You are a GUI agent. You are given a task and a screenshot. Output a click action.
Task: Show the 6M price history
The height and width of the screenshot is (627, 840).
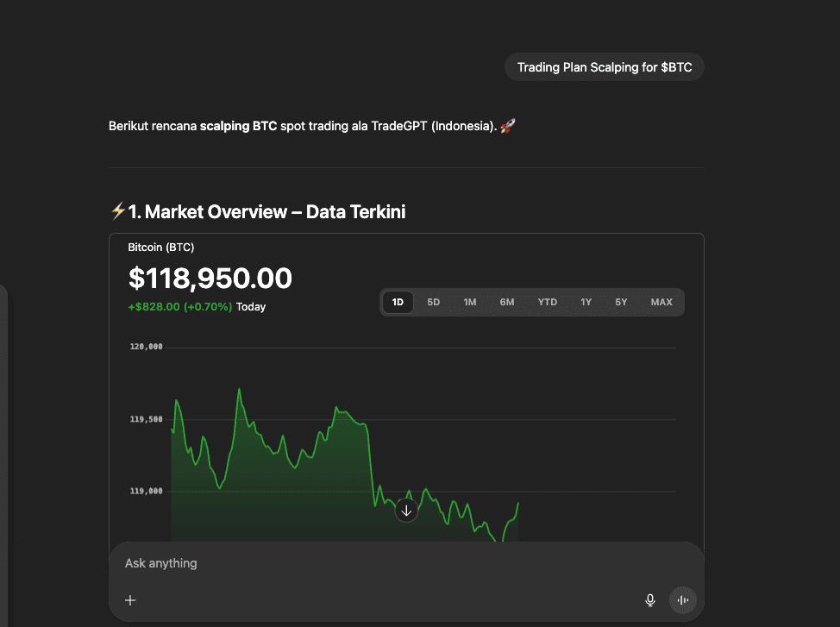(x=507, y=302)
